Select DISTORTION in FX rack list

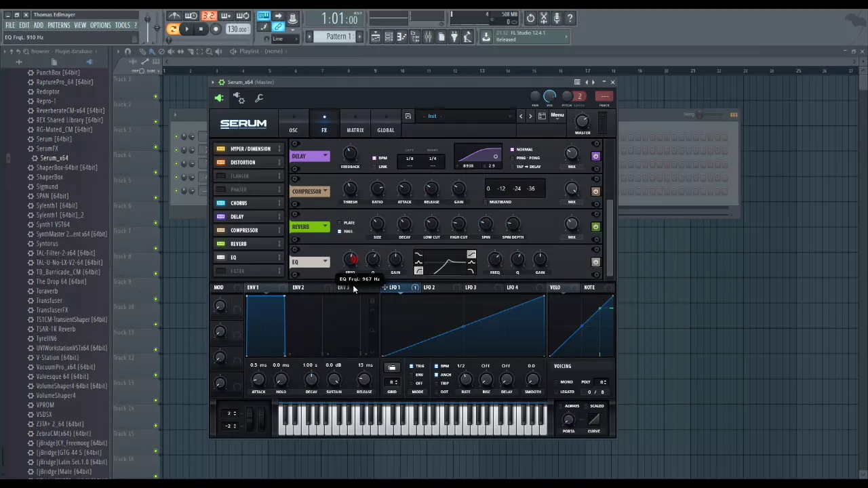(x=248, y=163)
